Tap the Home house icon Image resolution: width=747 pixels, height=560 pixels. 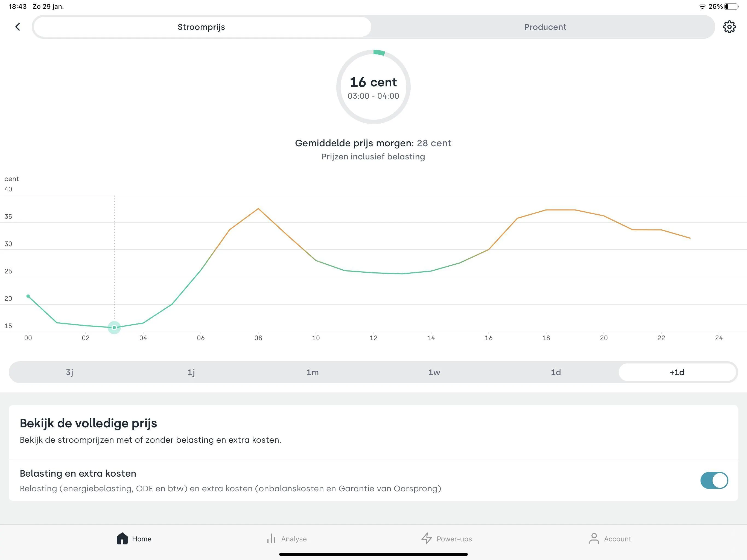122,538
